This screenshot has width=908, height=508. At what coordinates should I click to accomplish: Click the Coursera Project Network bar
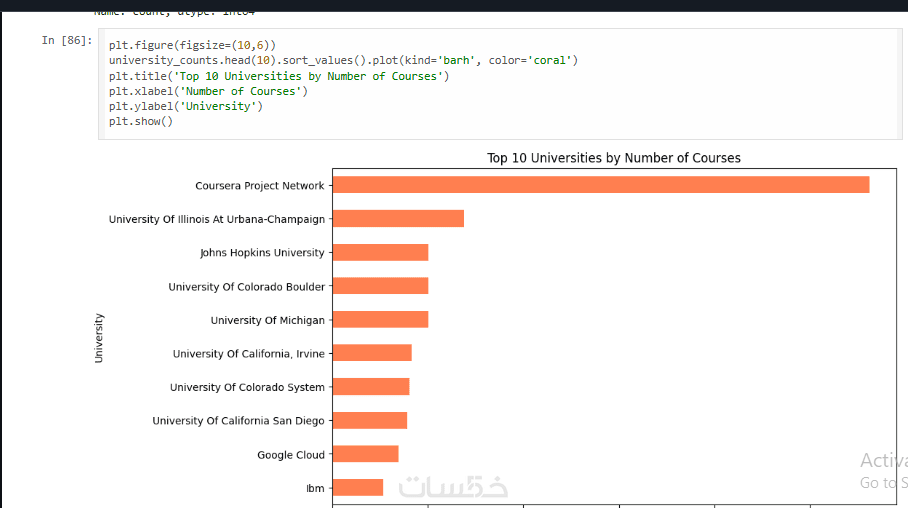pos(601,185)
